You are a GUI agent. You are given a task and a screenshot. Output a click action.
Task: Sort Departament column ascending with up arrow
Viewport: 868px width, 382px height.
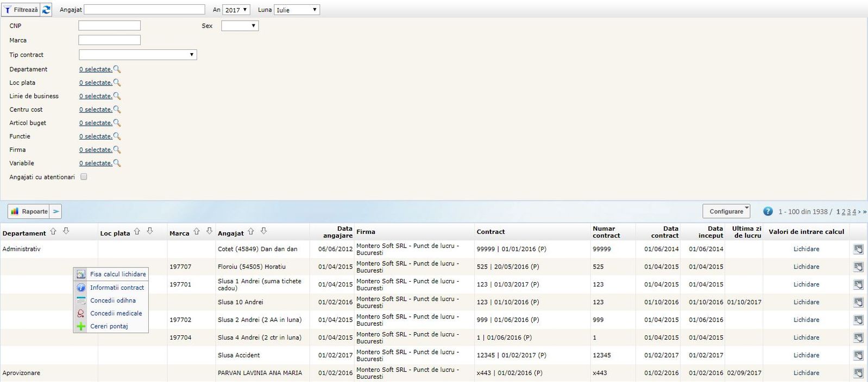click(53, 232)
